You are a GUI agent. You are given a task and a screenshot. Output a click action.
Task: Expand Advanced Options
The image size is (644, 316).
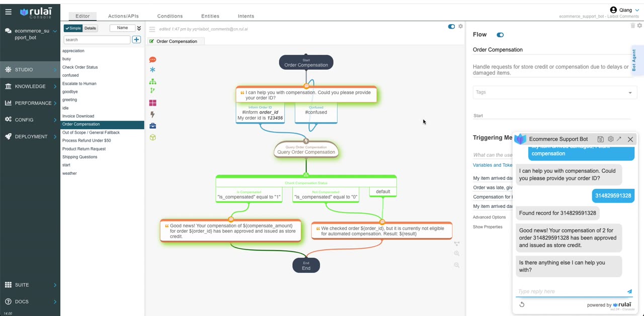[x=489, y=217]
